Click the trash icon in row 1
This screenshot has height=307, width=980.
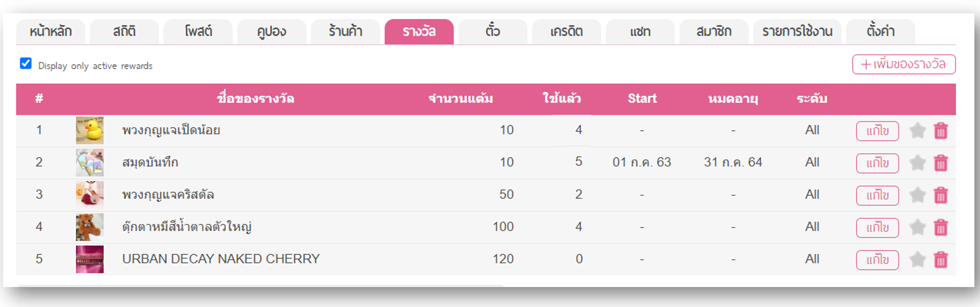941,131
